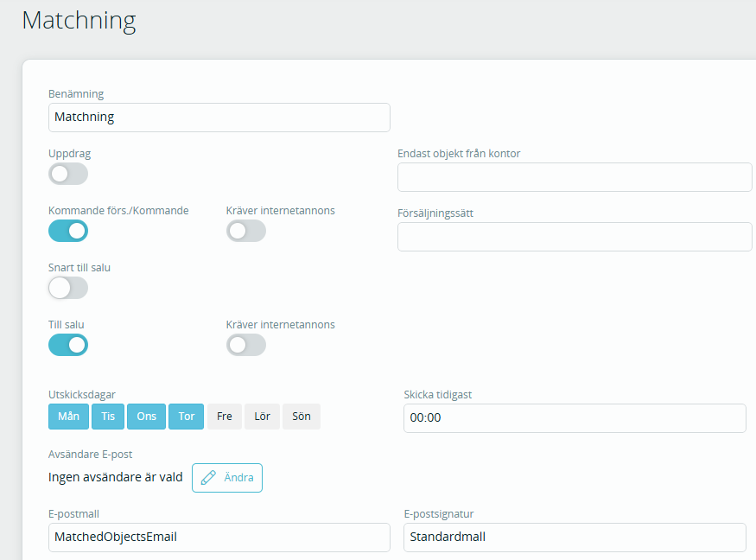This screenshot has height=560, width=756.
Task: Click the pencil icon on Ändra button
Action: pos(208,478)
